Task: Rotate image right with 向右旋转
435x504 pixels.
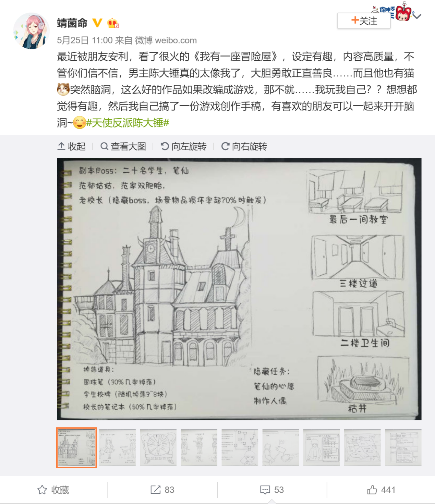Action: click(x=244, y=146)
